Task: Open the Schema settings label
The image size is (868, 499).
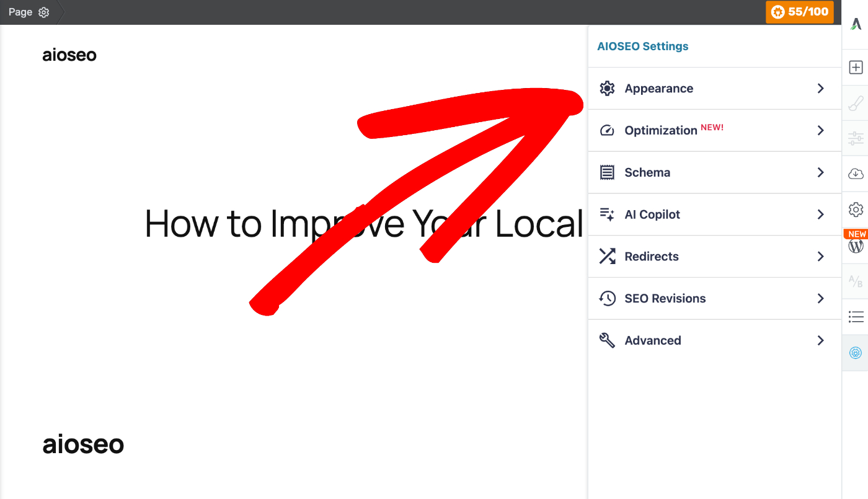Action: [x=647, y=172]
